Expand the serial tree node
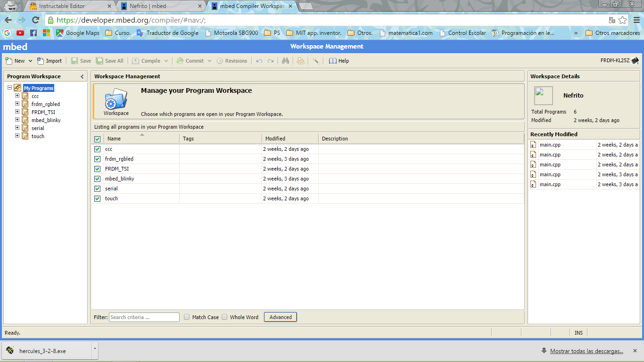 click(x=17, y=128)
